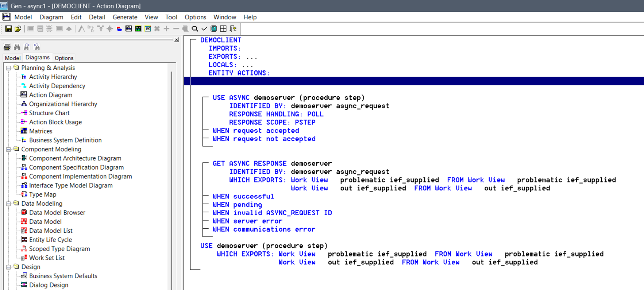Click the printer icon in side panel
This screenshot has width=644, height=290.
pos(7,47)
